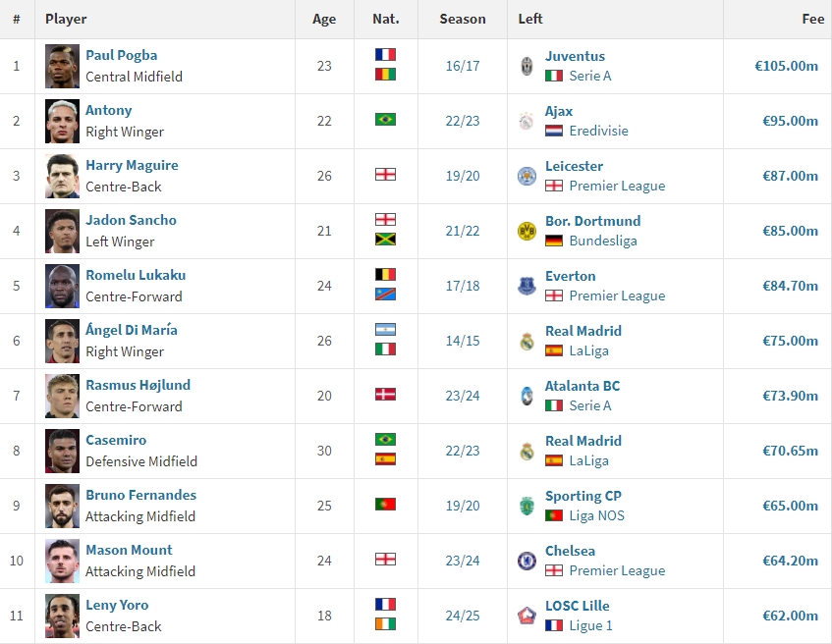
Task: Click the Denmark flag for Rasmus Højlund
Action: [385, 394]
